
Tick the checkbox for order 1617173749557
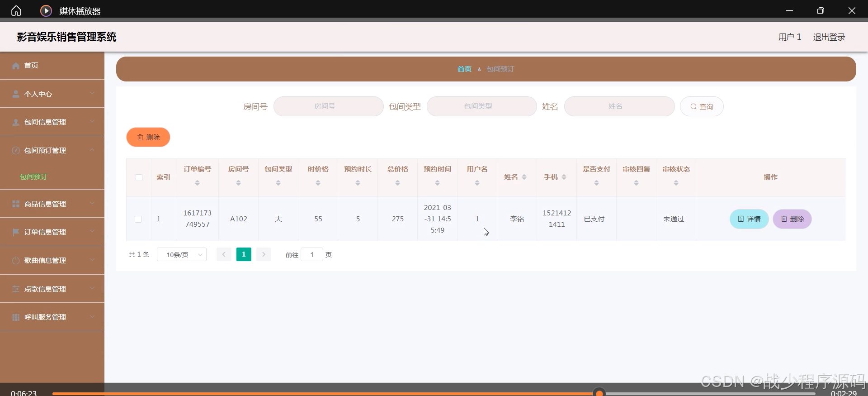pos(138,219)
